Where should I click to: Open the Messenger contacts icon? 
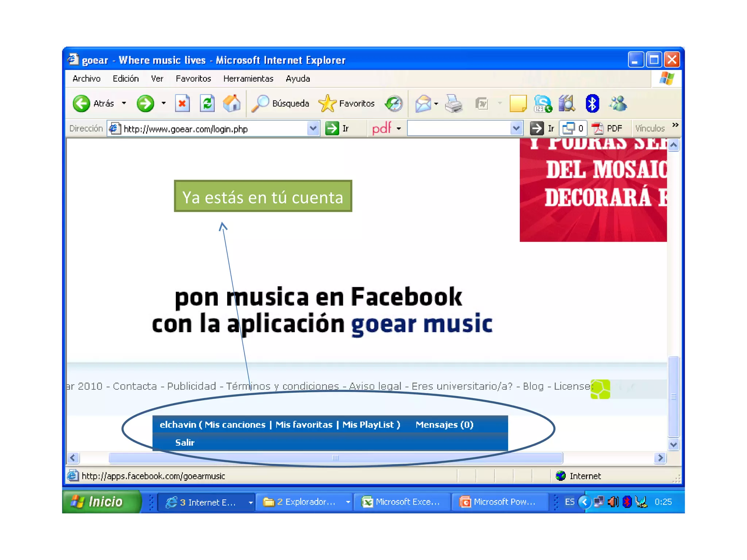click(618, 104)
